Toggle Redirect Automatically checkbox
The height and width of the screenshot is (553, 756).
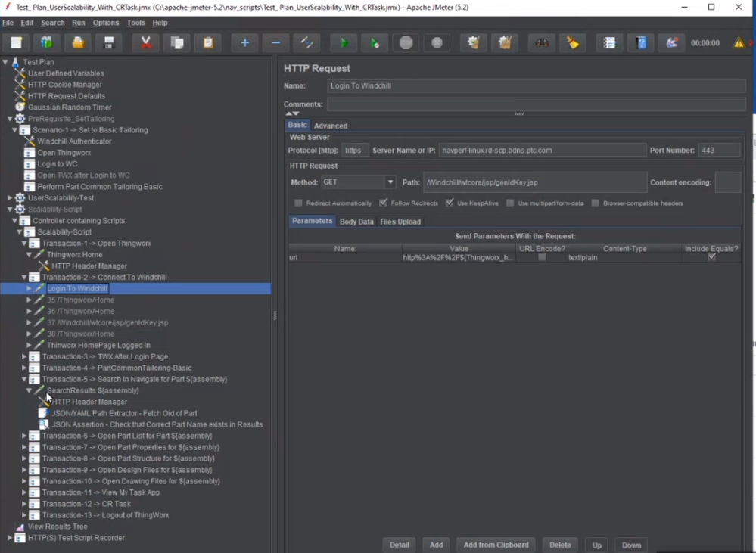(x=298, y=203)
